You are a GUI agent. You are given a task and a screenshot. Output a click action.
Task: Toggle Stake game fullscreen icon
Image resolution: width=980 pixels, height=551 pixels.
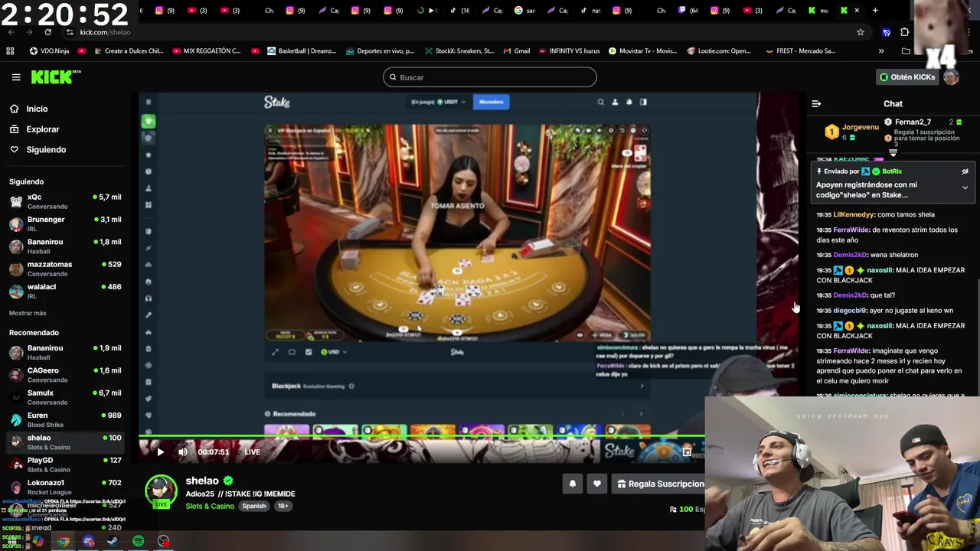point(275,352)
